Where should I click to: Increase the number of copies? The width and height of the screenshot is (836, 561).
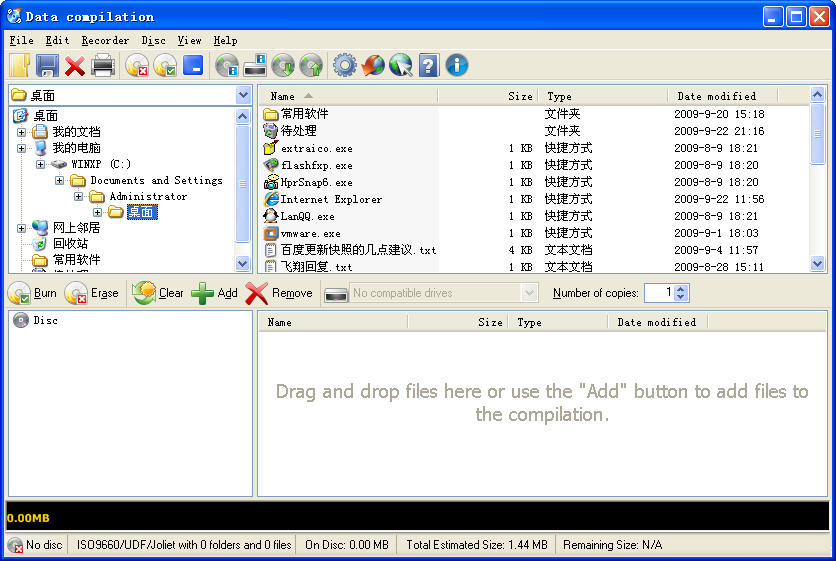tap(681, 288)
